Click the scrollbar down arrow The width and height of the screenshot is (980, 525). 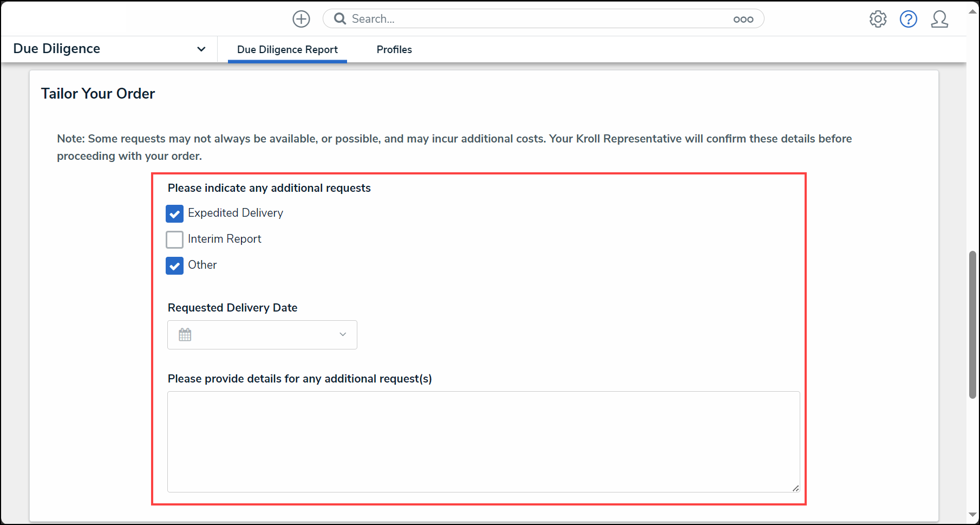click(x=972, y=515)
